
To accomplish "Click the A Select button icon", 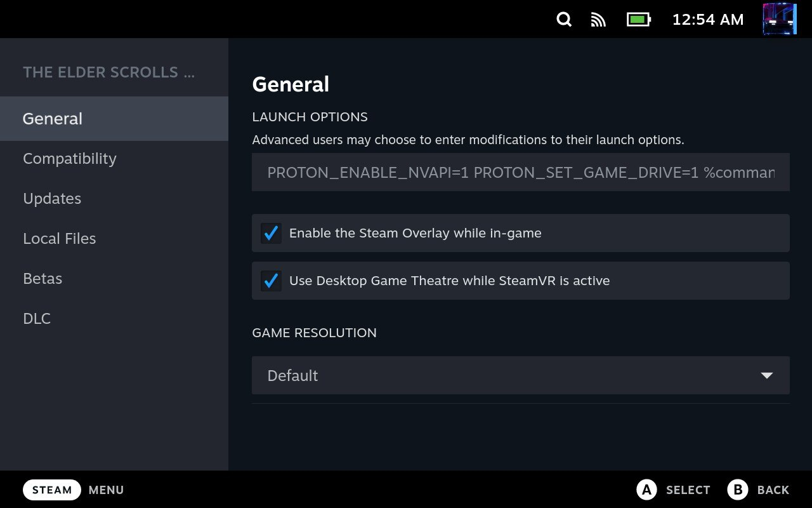I will (x=646, y=490).
